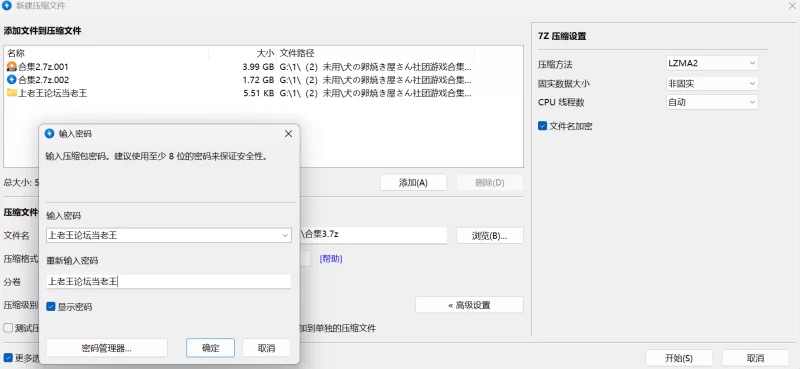The image size is (800, 369).
Task: Click the icon in the 输入密码 dialog title
Action: 49,134
